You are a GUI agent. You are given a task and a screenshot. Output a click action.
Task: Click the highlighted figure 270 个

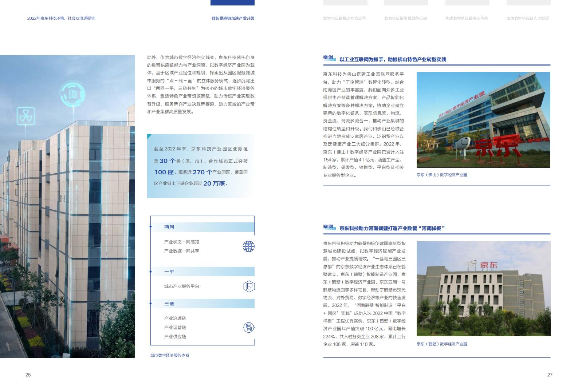click(203, 172)
